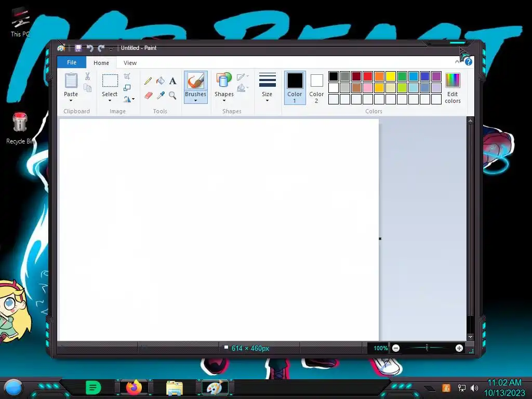
Task: Click the vertical scrollbar up arrow
Action: pyautogui.click(x=470, y=121)
